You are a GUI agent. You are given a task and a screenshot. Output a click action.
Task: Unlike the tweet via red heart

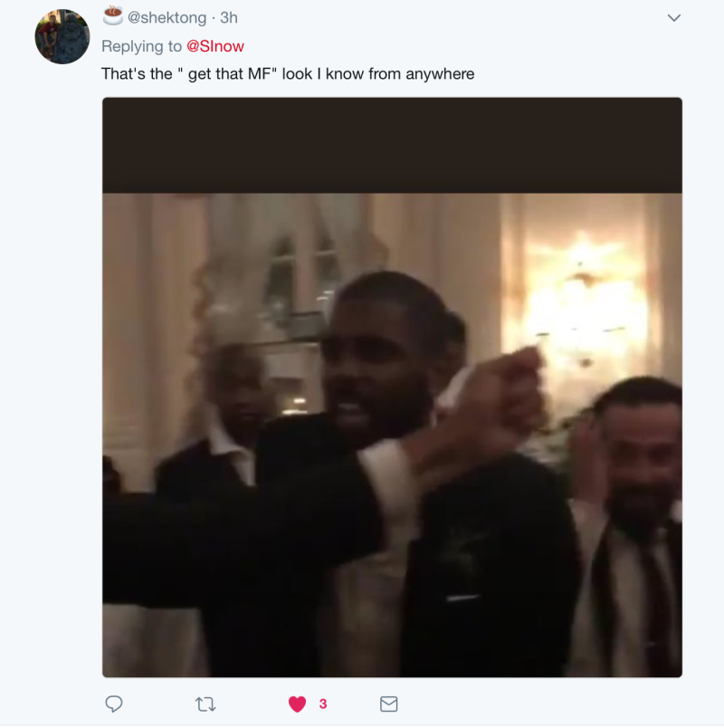coord(297,704)
